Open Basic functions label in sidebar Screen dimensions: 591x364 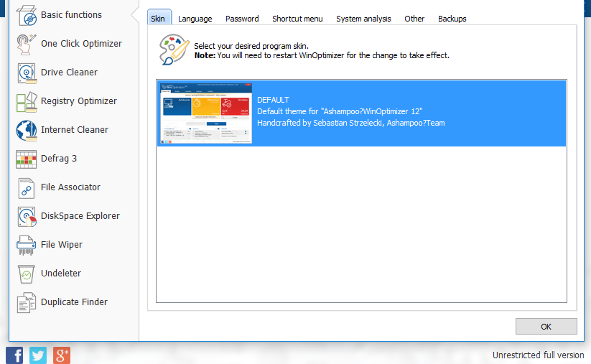71,14
